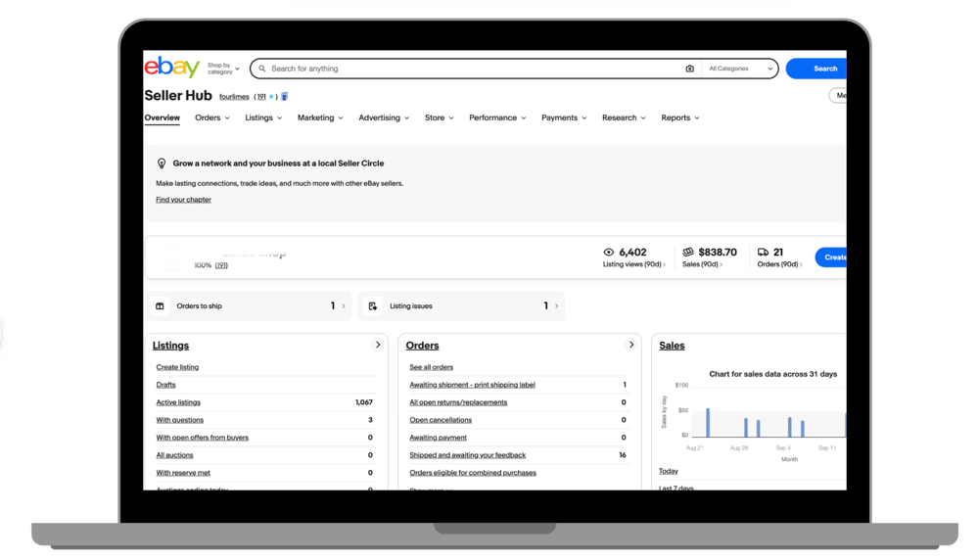Click the feedback score (191) next to 100%
The width and height of the screenshot is (979, 560).
221,265
